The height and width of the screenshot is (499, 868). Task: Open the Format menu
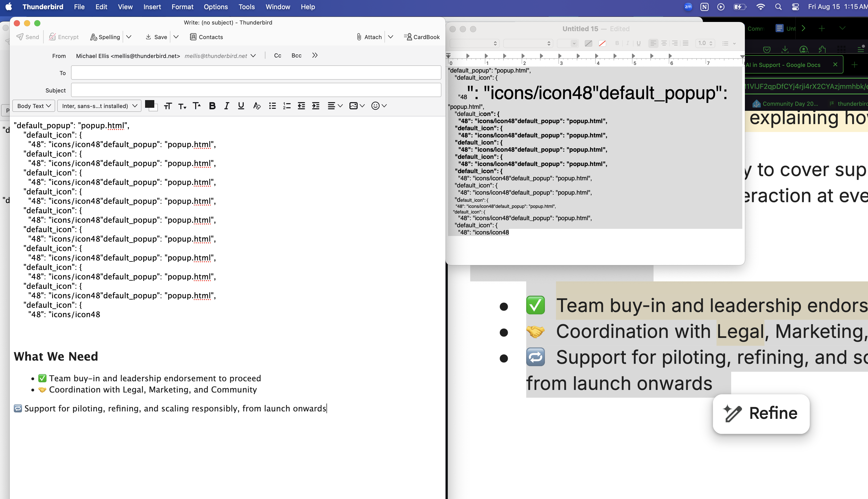(x=182, y=7)
